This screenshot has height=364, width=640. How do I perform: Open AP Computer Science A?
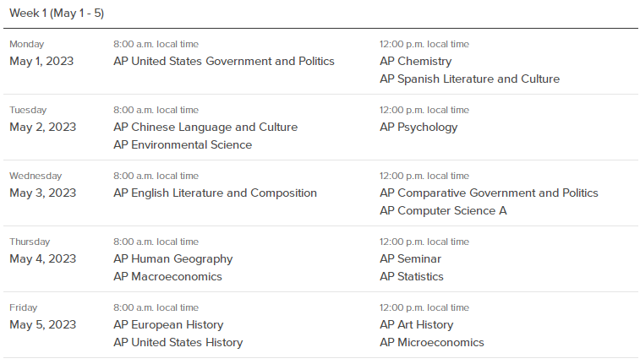point(443,211)
